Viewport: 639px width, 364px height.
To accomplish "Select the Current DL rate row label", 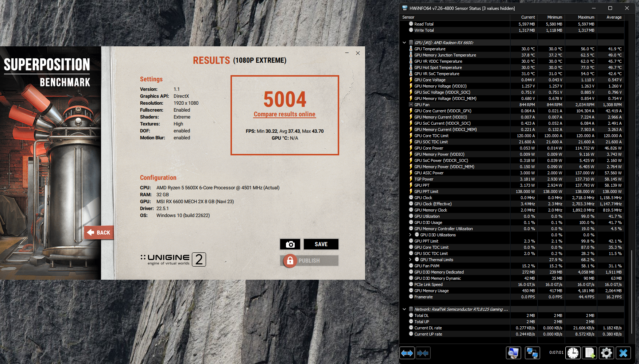I will click(x=428, y=328).
